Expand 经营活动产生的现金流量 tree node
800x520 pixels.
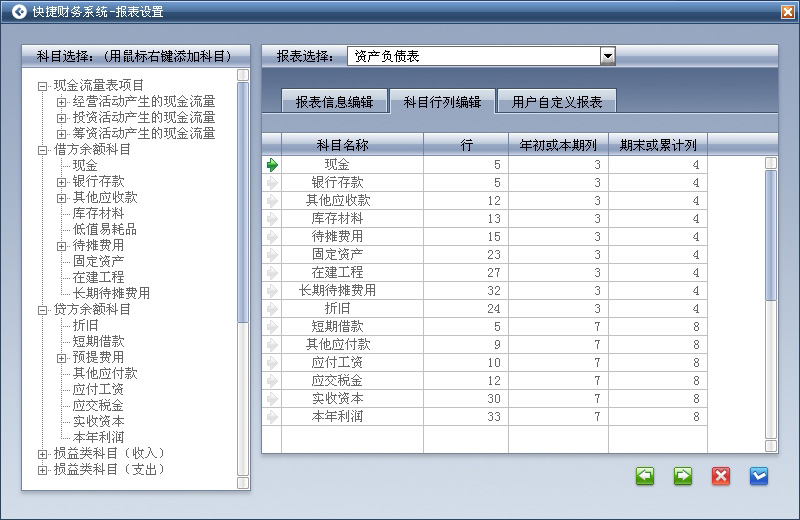pos(62,102)
